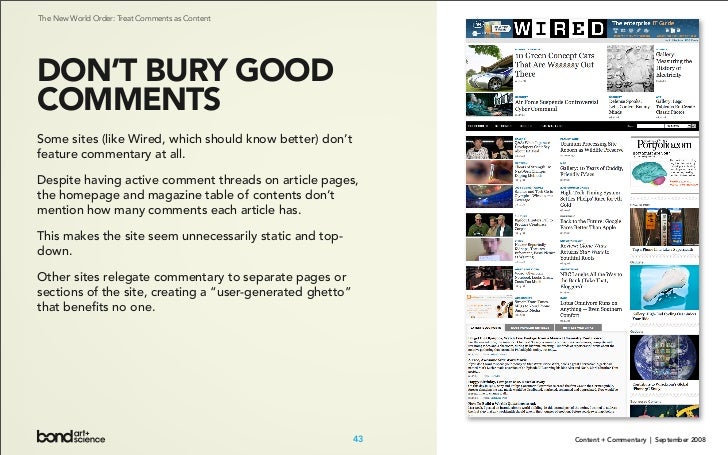Open the blue dome interior thumbnail

pyautogui.click(x=489, y=196)
